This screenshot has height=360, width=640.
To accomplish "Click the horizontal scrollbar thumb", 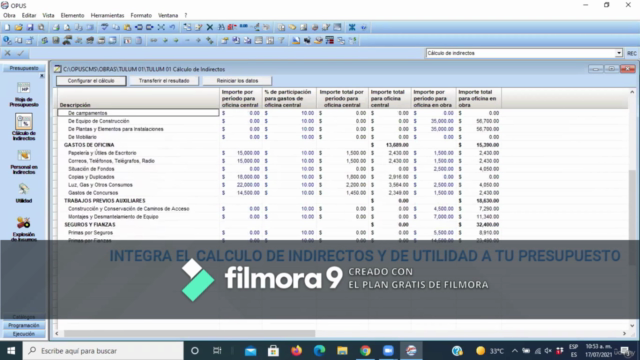I will click(x=189, y=333).
